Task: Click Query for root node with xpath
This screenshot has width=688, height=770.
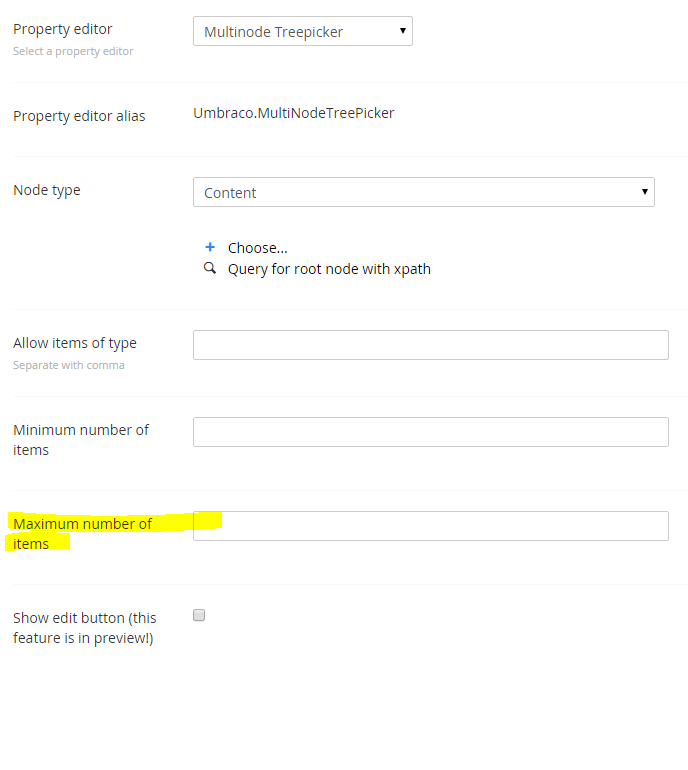Action: point(329,269)
